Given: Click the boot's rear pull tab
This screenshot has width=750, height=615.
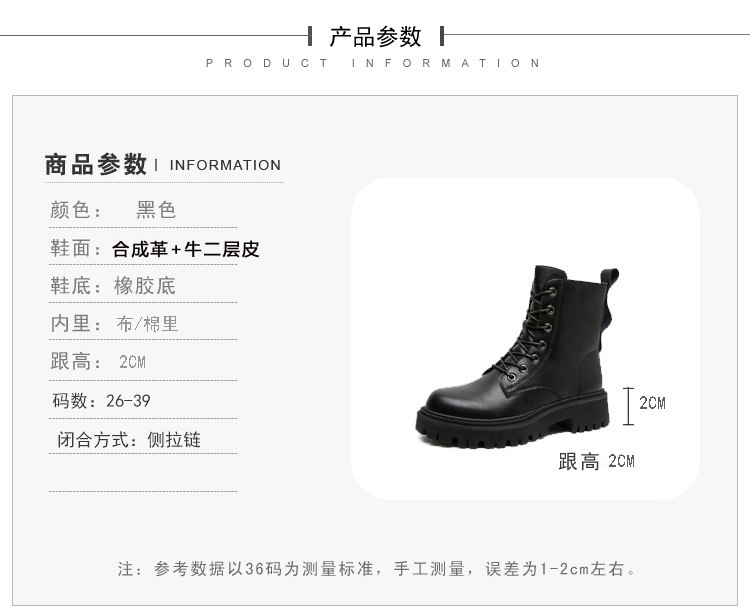Looking at the screenshot, I should click(608, 285).
